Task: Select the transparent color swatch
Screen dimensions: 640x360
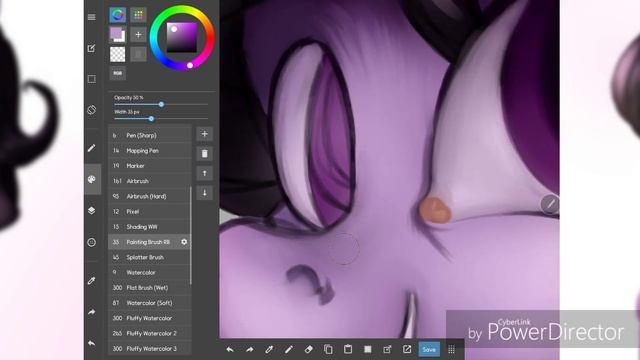Action: [118, 54]
